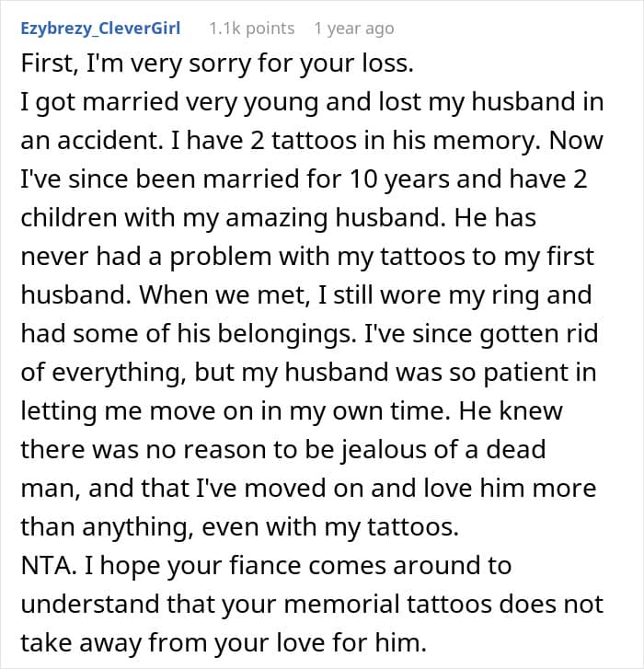
Task: Open the Ezybrezy_CleverGirl user profile
Action: click(x=100, y=29)
